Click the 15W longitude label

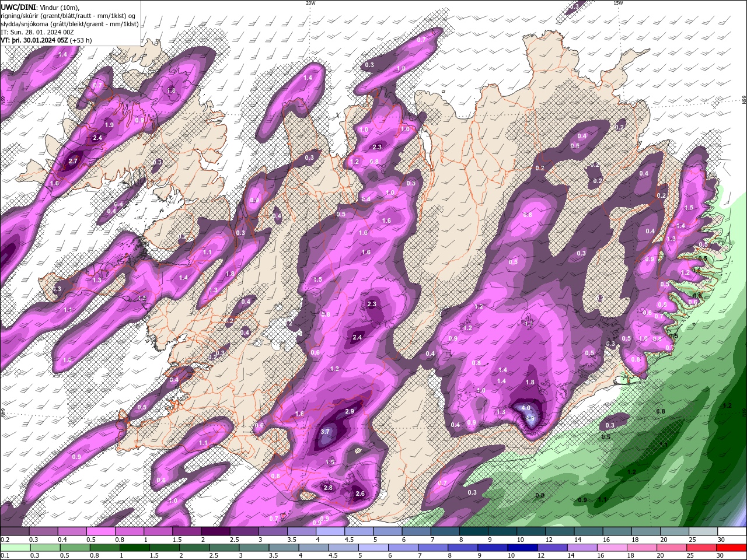pyautogui.click(x=618, y=3)
